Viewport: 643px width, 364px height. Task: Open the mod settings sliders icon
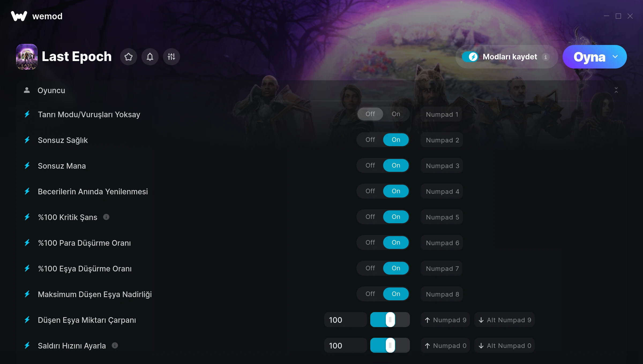click(x=171, y=57)
